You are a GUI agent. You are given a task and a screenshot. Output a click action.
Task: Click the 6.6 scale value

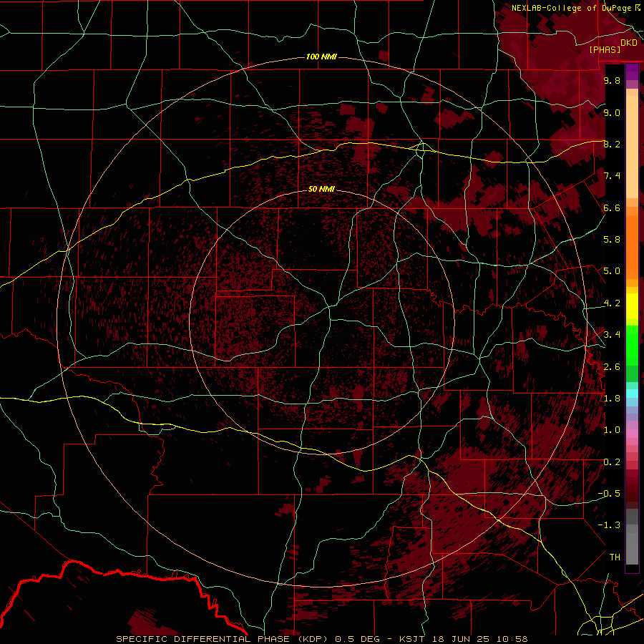612,208
